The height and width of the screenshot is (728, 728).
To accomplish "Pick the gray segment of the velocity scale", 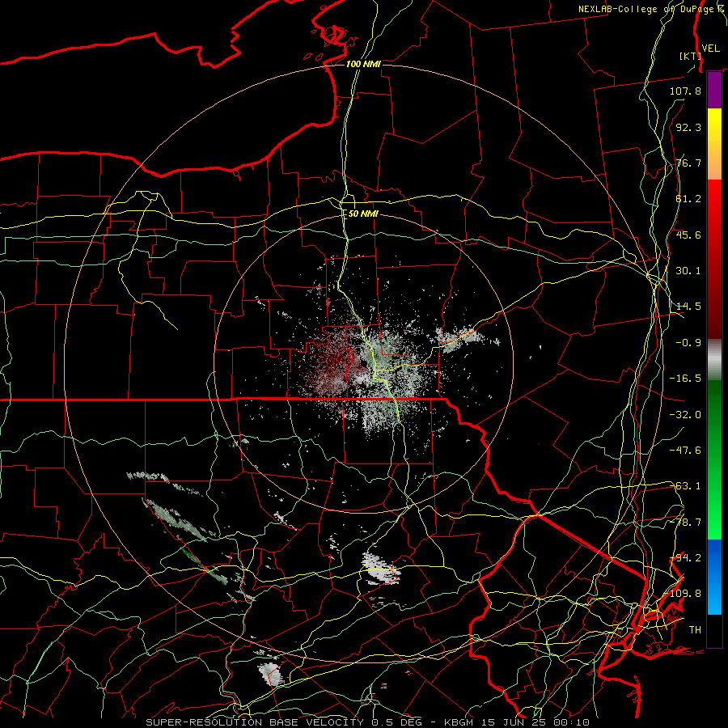I will point(714,359).
